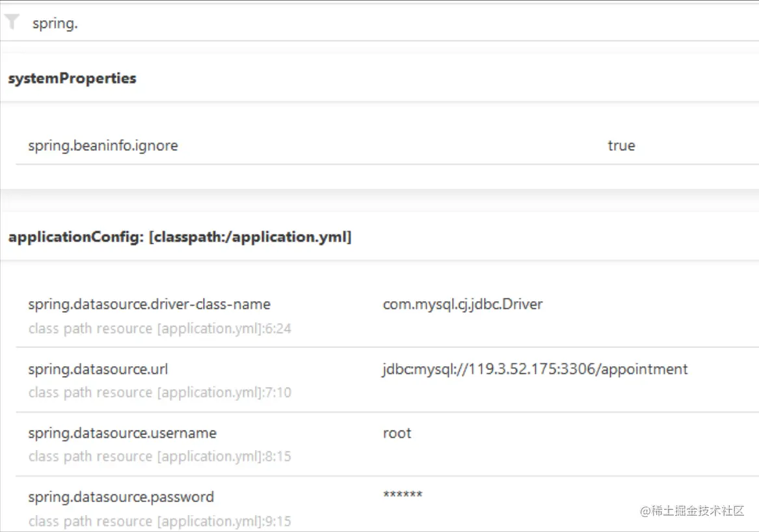Click the application.yml 9:15 source reference
The height and width of the screenshot is (532, 759).
(x=159, y=521)
